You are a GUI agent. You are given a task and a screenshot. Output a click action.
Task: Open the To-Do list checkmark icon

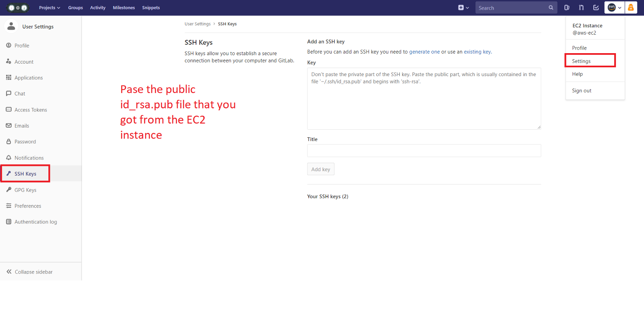[596, 8]
